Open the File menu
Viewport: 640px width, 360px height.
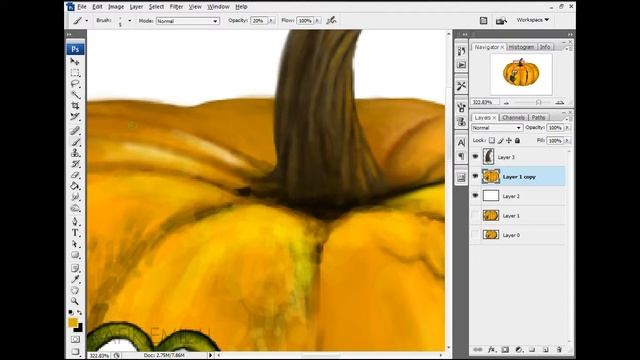[82, 7]
